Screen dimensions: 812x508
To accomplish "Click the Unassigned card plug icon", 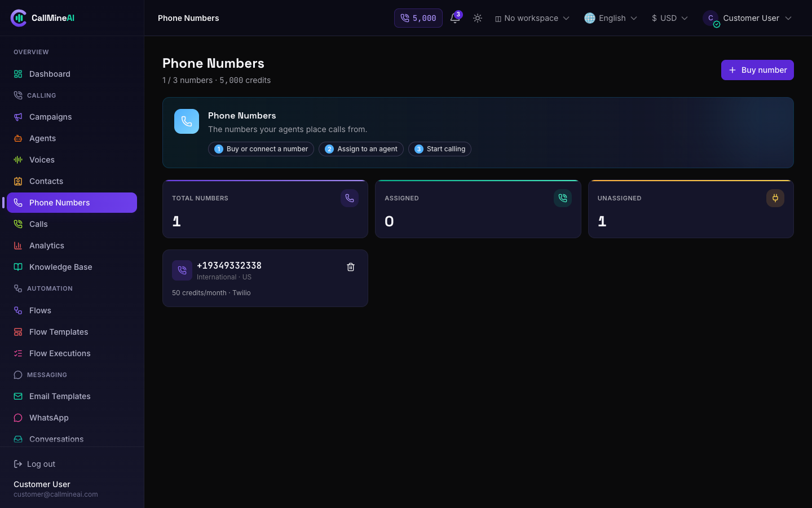I will tap(775, 198).
